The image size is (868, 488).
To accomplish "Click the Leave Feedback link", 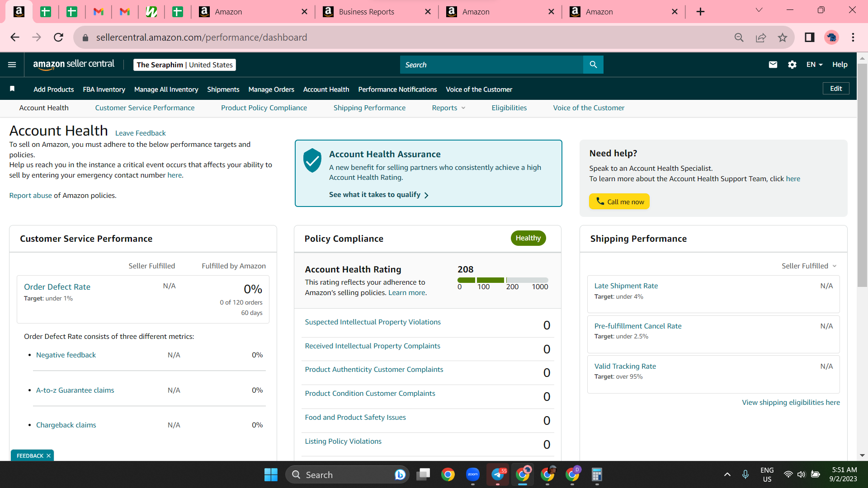I will tap(141, 133).
